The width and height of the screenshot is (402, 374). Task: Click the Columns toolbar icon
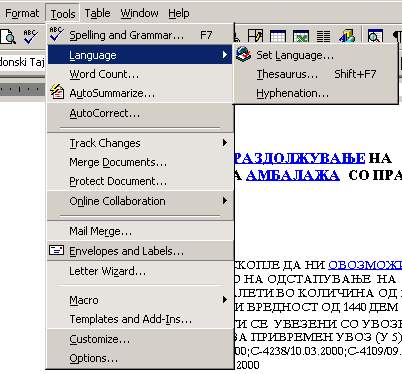323,36
